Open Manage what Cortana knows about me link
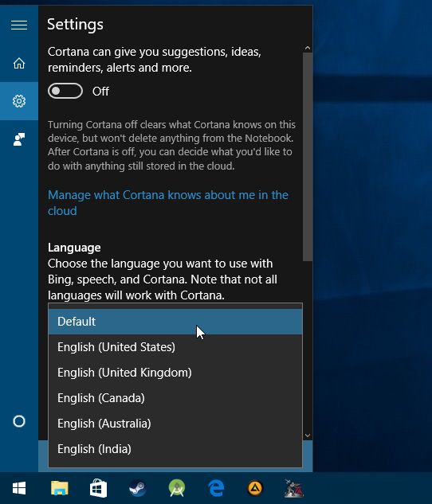The width and height of the screenshot is (432, 504). tap(168, 203)
